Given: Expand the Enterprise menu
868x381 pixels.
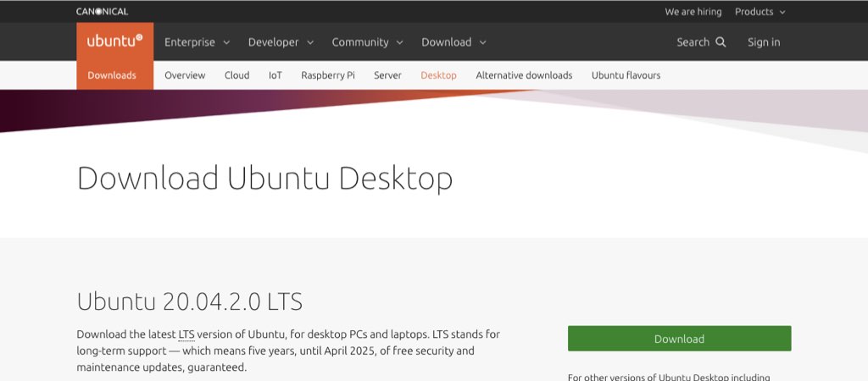Looking at the screenshot, I should 197,42.
